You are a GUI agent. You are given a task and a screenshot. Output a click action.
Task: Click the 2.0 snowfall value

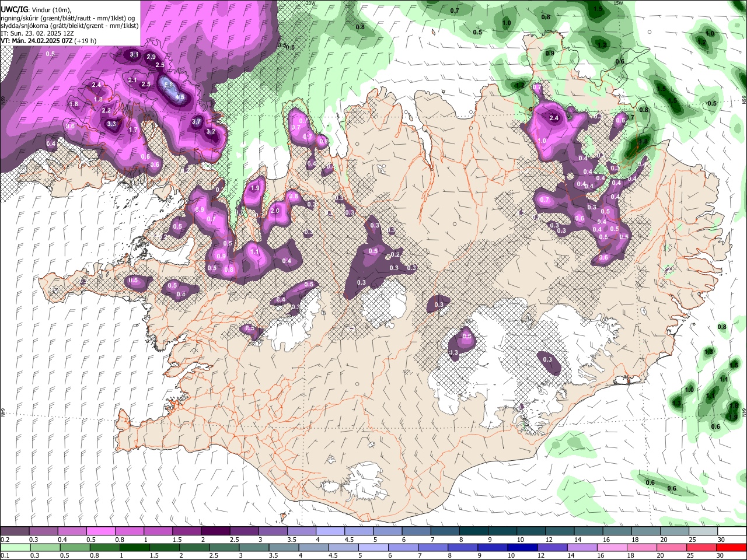click(x=275, y=211)
